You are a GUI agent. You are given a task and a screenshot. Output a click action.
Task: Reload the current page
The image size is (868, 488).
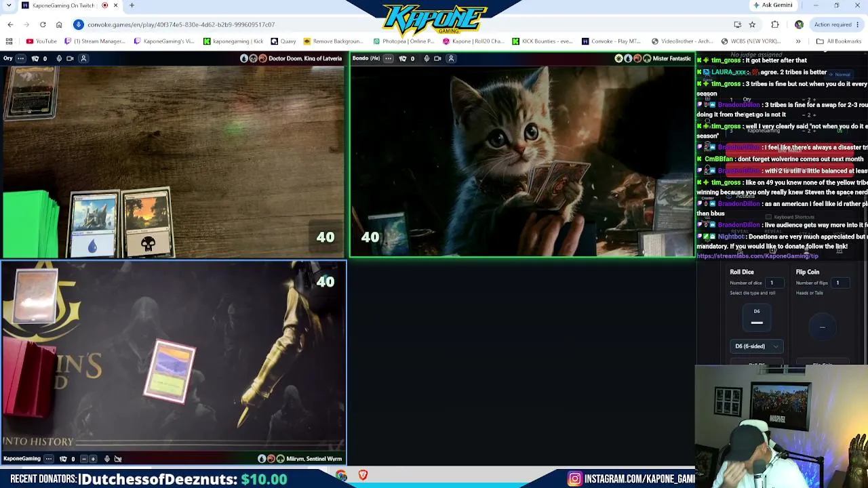coord(43,24)
